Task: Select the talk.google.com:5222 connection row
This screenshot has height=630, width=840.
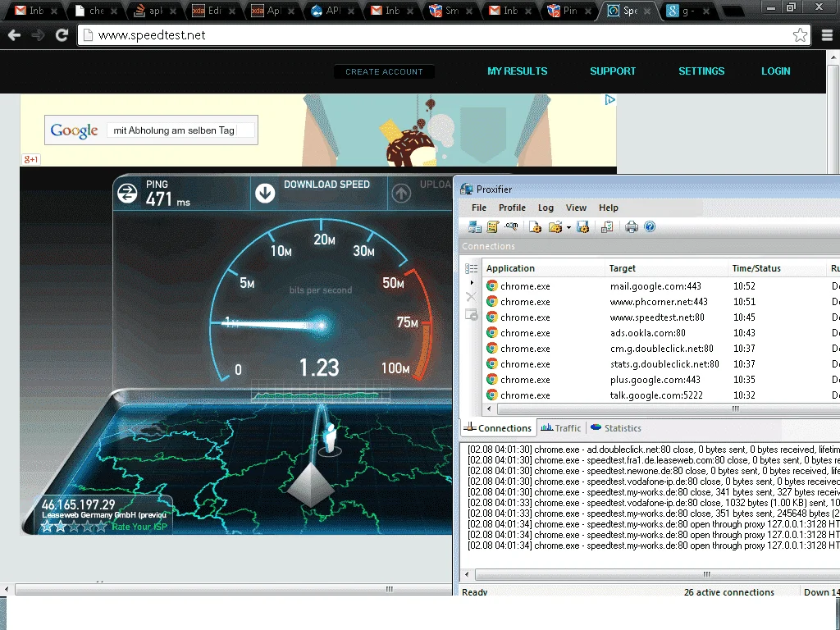Action: tap(660, 395)
